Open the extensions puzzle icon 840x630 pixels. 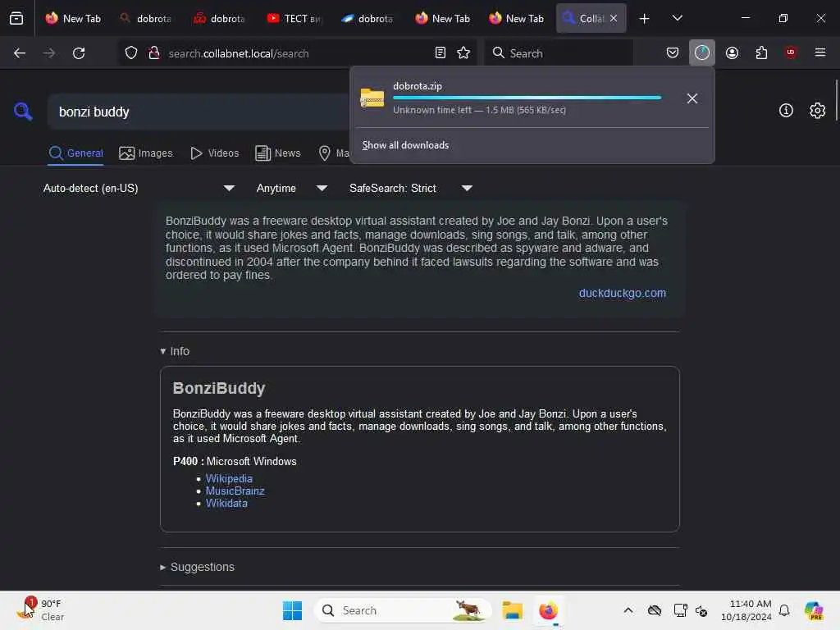(761, 52)
